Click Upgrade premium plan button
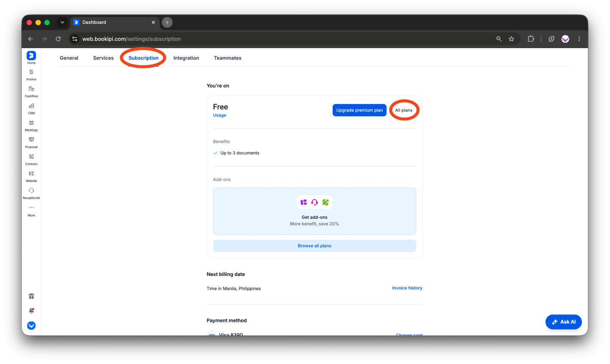The height and width of the screenshot is (364, 610). (359, 110)
